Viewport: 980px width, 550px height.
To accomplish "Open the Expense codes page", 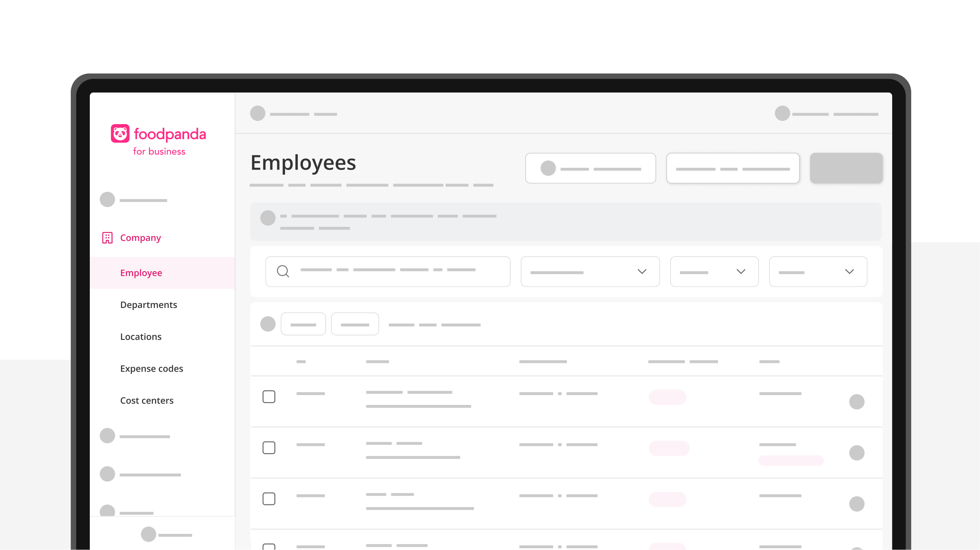I will point(151,369).
